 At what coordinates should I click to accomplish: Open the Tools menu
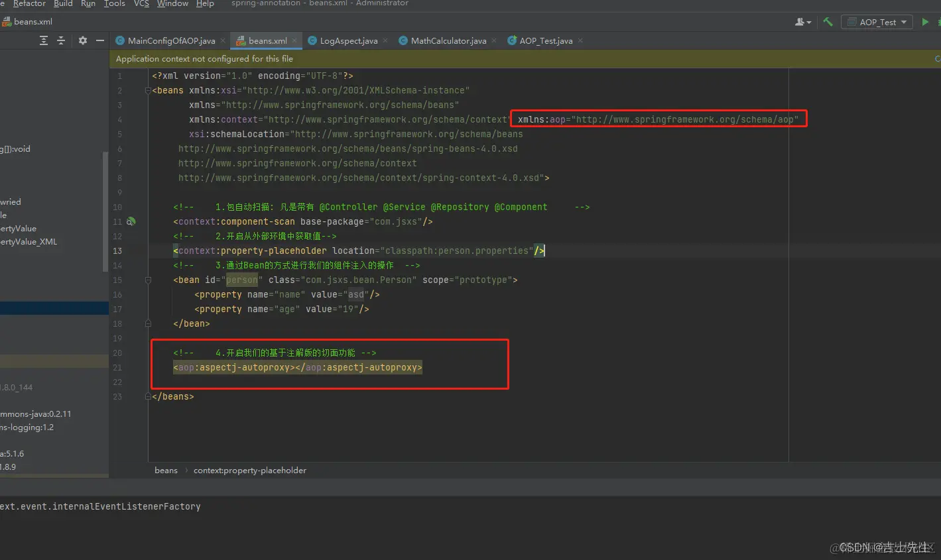click(114, 3)
